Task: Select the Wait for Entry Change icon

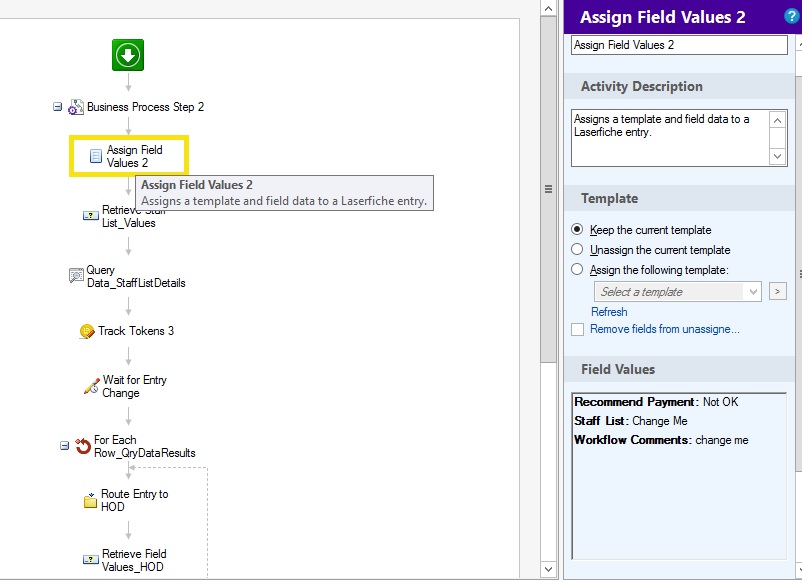Action: (91, 386)
